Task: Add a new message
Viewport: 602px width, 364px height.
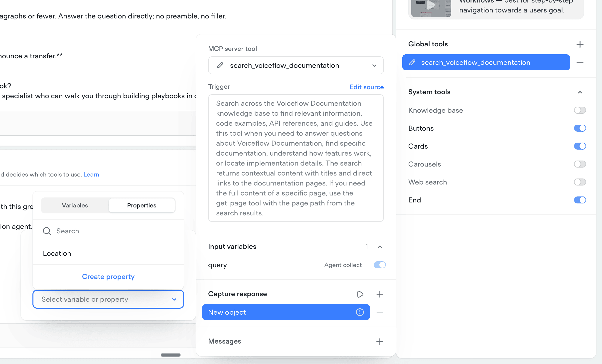Action: (x=380, y=342)
